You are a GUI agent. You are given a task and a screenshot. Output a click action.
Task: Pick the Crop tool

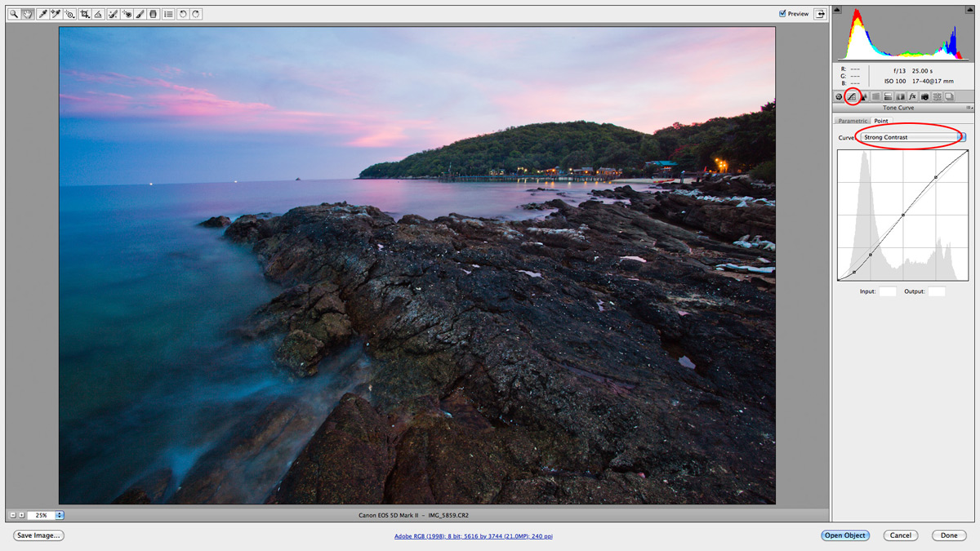point(84,14)
